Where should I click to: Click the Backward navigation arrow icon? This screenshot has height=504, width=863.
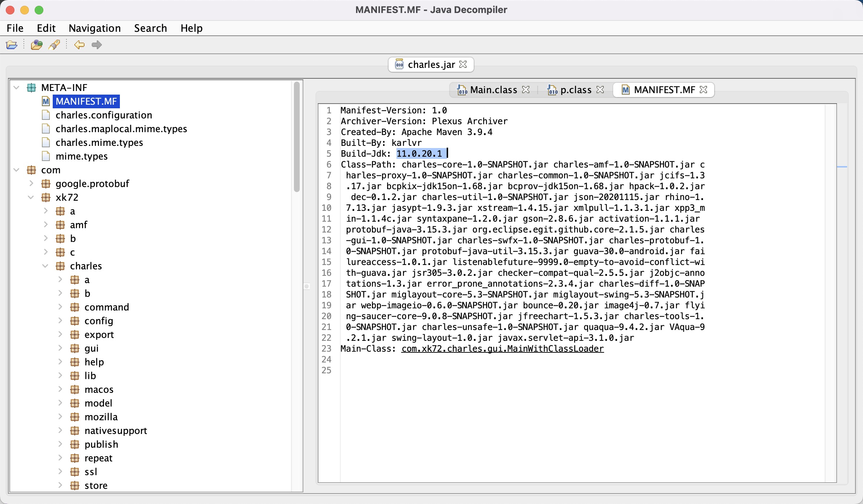79,45
